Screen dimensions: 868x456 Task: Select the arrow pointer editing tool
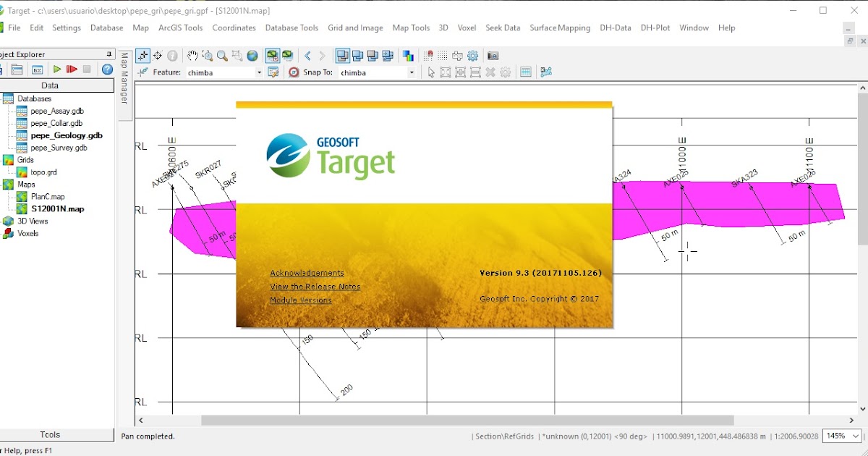coord(432,72)
